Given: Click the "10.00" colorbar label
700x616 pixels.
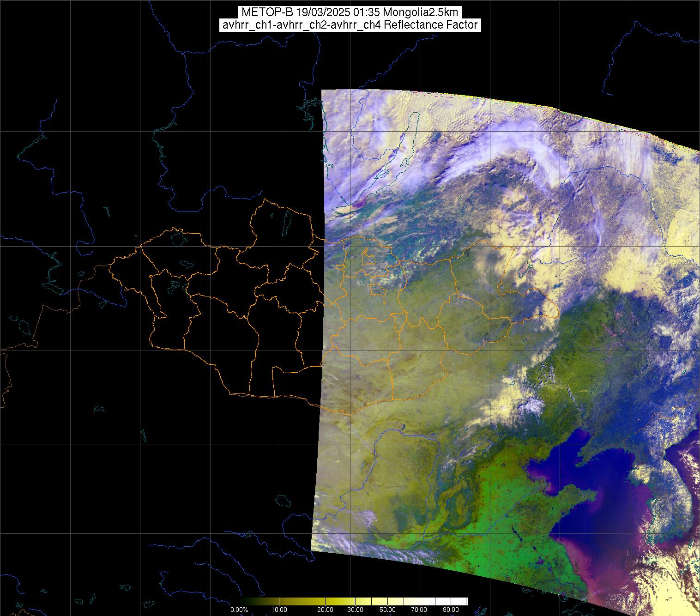Looking at the screenshot, I should tap(279, 610).
